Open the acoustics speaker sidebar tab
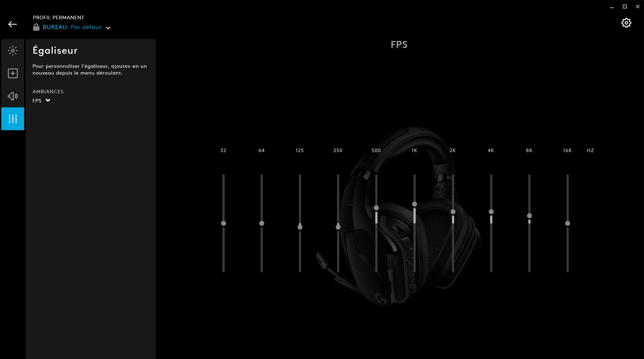The height and width of the screenshot is (359, 644). point(13,96)
